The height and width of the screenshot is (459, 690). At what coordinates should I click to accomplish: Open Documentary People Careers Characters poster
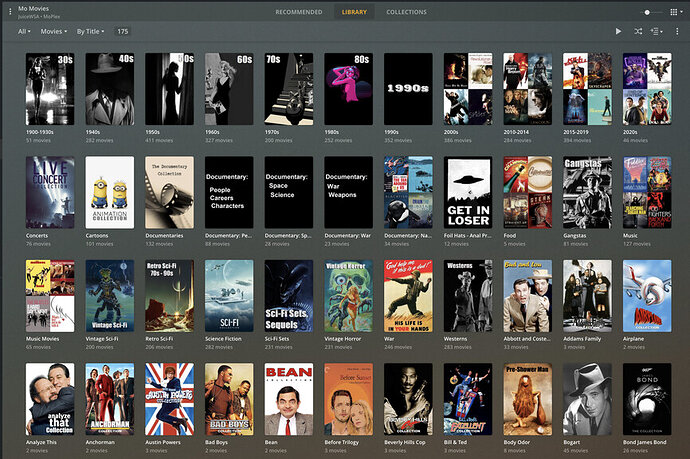point(229,192)
